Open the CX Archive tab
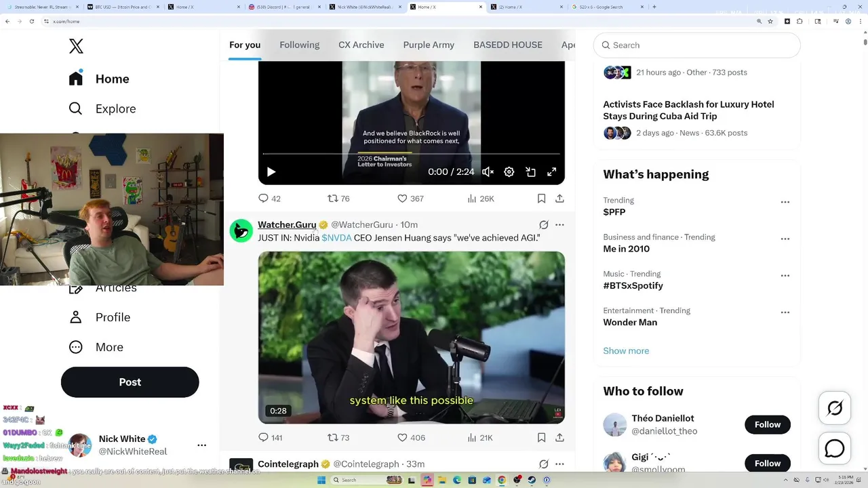Viewport: 868px width, 488px height. tap(361, 45)
